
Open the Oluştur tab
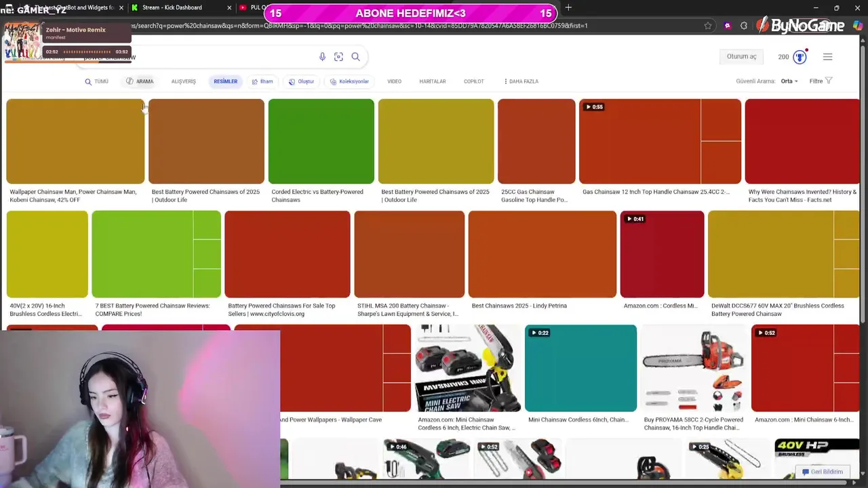[301, 81]
